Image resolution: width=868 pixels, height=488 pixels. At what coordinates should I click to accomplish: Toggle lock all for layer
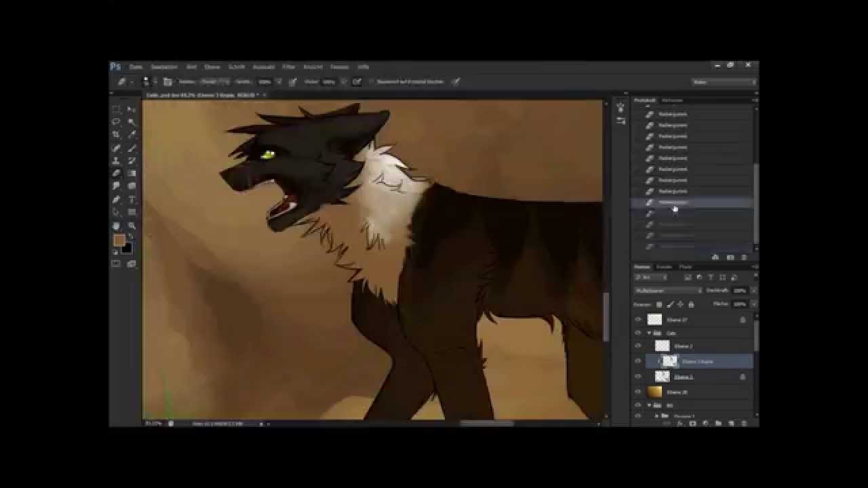click(x=691, y=304)
